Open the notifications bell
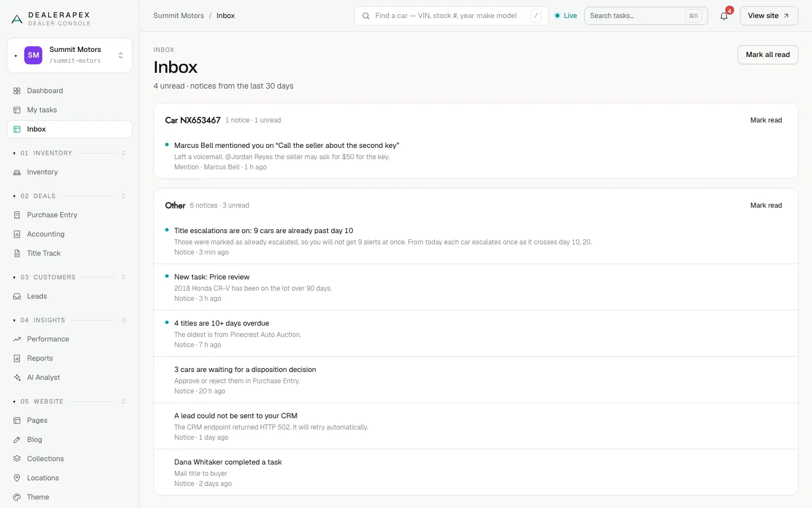The width and height of the screenshot is (812, 508). pos(724,16)
